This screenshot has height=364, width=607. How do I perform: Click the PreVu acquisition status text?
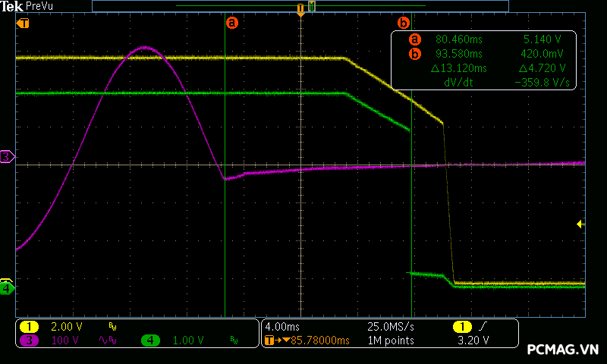tap(39, 6)
